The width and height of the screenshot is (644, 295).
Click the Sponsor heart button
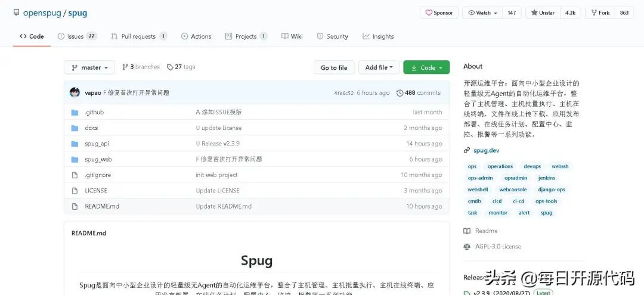coord(439,13)
